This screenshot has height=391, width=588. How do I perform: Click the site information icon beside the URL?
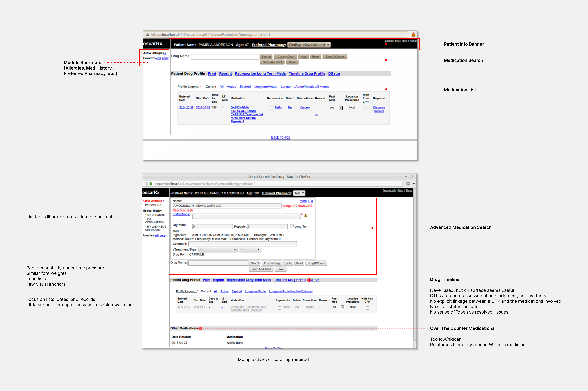[x=146, y=184]
